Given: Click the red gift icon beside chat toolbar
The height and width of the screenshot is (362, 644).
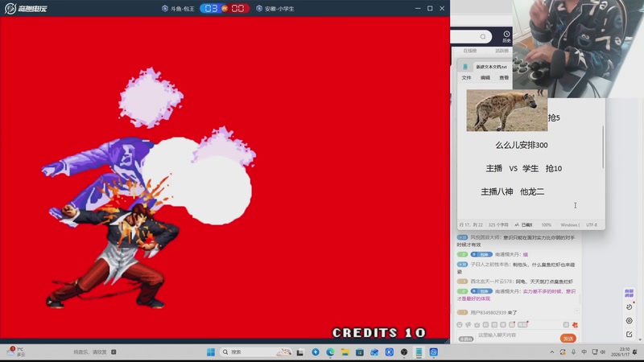Looking at the screenshot, I should click(x=575, y=325).
